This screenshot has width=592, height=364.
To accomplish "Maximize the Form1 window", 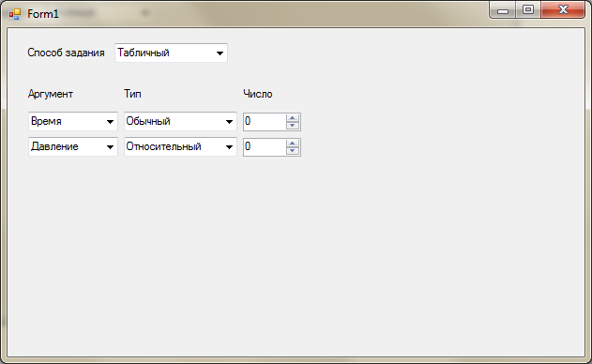I will [528, 10].
